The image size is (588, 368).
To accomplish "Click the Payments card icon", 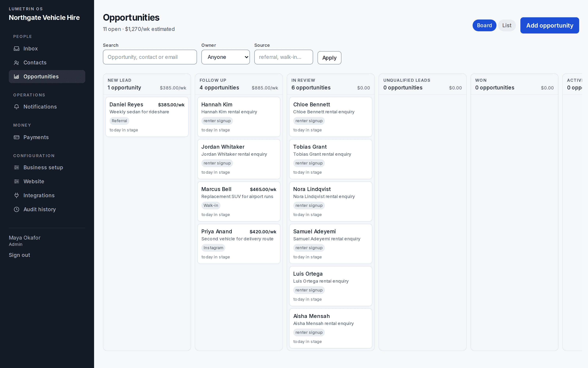I will click(x=17, y=137).
